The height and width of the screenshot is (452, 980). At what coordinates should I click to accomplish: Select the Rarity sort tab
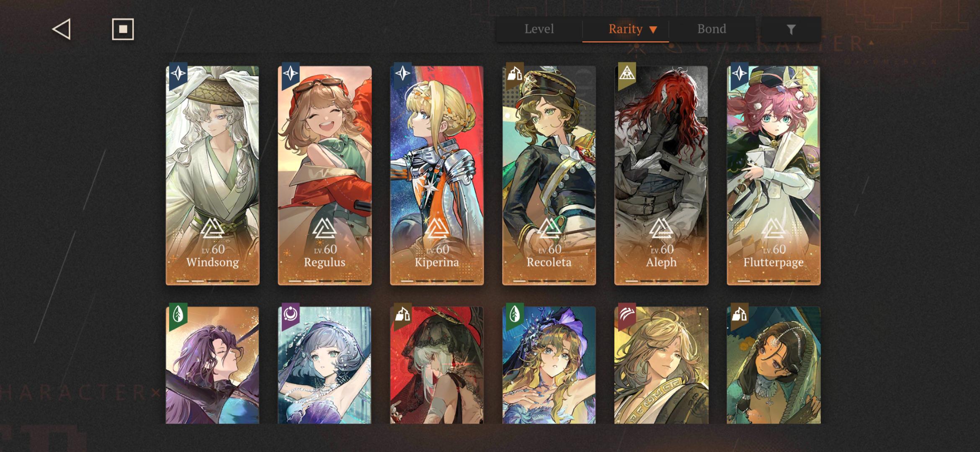[625, 29]
